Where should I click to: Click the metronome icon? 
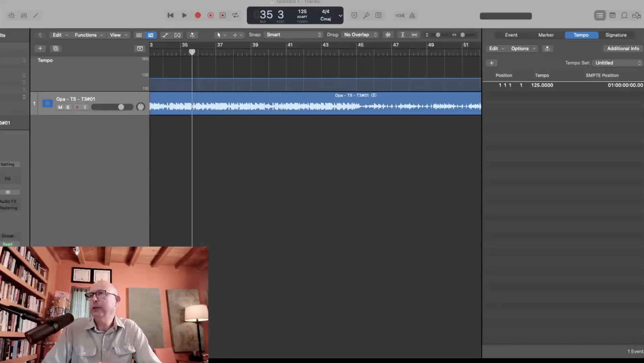pos(412,15)
